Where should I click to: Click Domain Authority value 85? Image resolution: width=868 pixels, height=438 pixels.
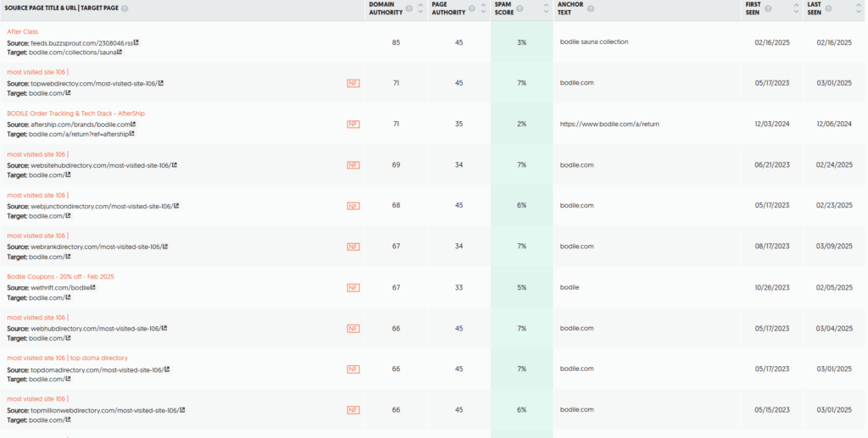pos(396,42)
